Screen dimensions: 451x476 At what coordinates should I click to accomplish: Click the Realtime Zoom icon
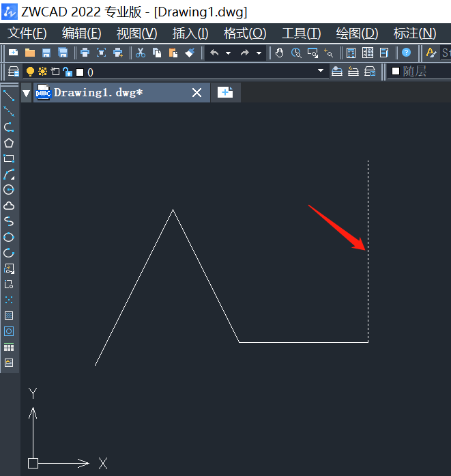(296, 53)
